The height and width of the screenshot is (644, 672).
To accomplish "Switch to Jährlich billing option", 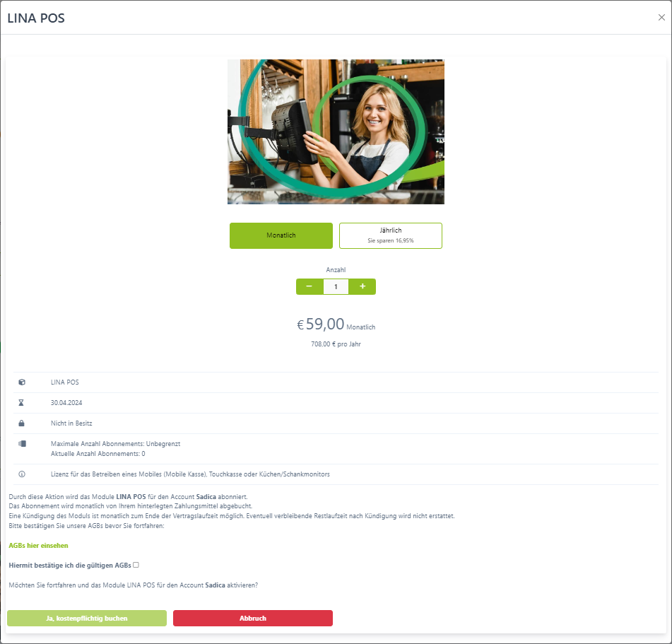I will (x=391, y=235).
